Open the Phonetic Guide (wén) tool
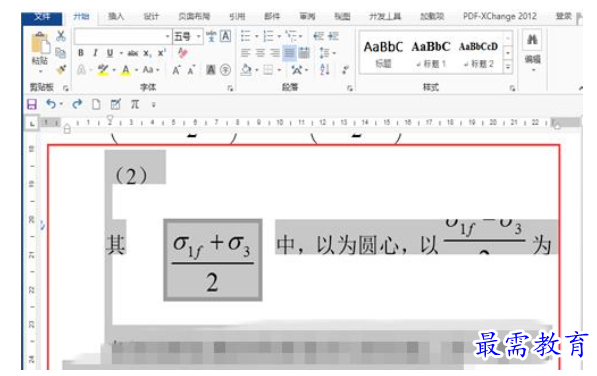 [x=211, y=37]
